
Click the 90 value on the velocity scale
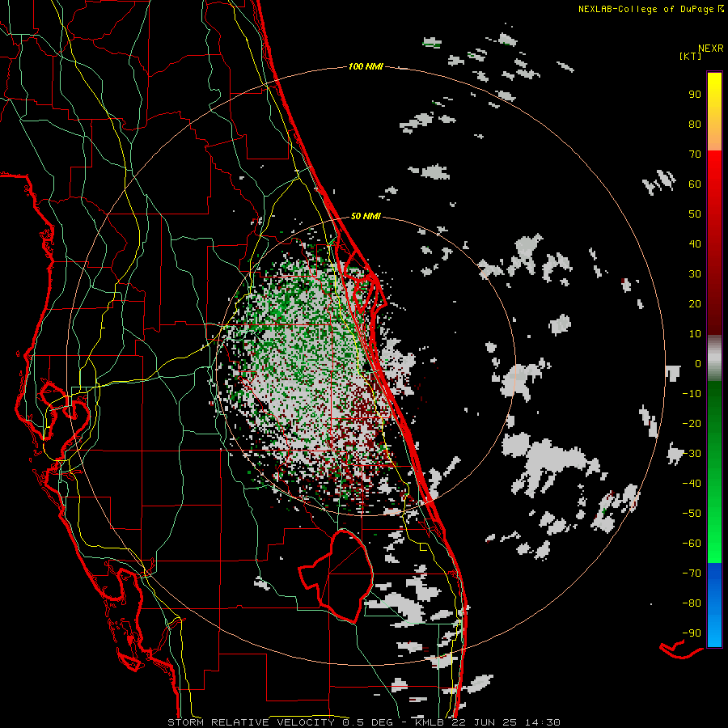[x=695, y=95]
